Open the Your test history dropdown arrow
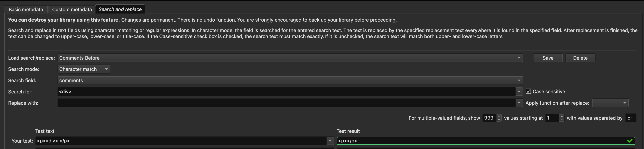 (x=330, y=141)
